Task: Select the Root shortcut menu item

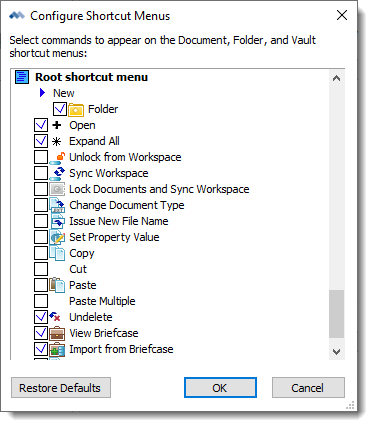Action: 92,77
